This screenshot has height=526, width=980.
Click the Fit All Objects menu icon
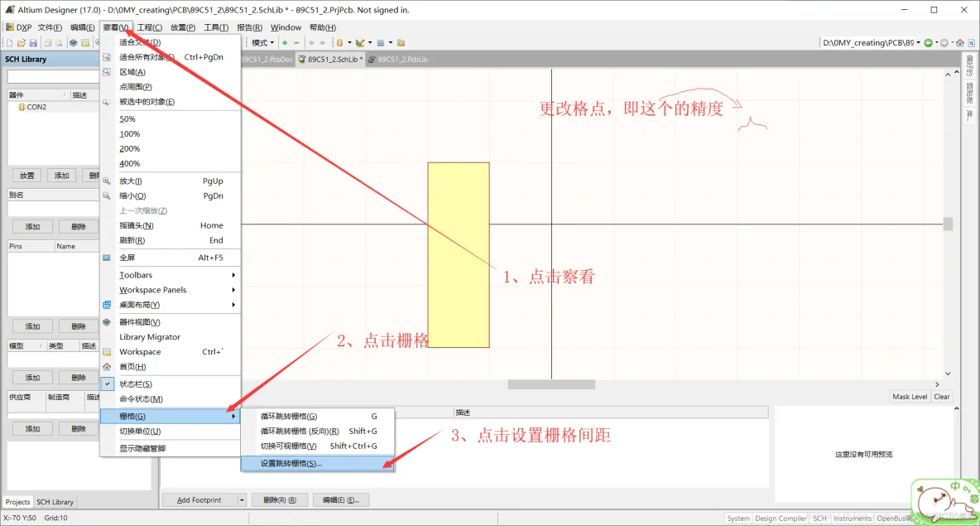pyautogui.click(x=106, y=57)
